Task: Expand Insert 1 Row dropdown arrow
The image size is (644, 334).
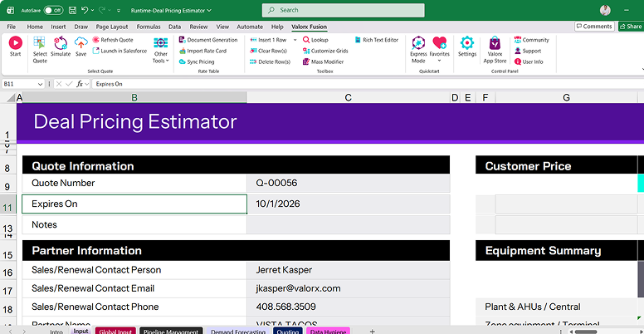Action: 295,40
